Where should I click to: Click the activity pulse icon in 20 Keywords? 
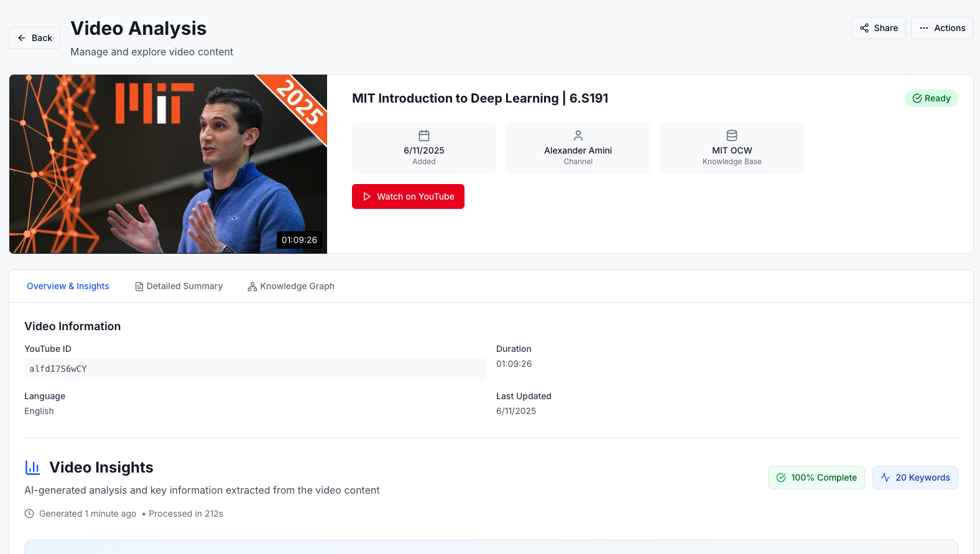(885, 478)
